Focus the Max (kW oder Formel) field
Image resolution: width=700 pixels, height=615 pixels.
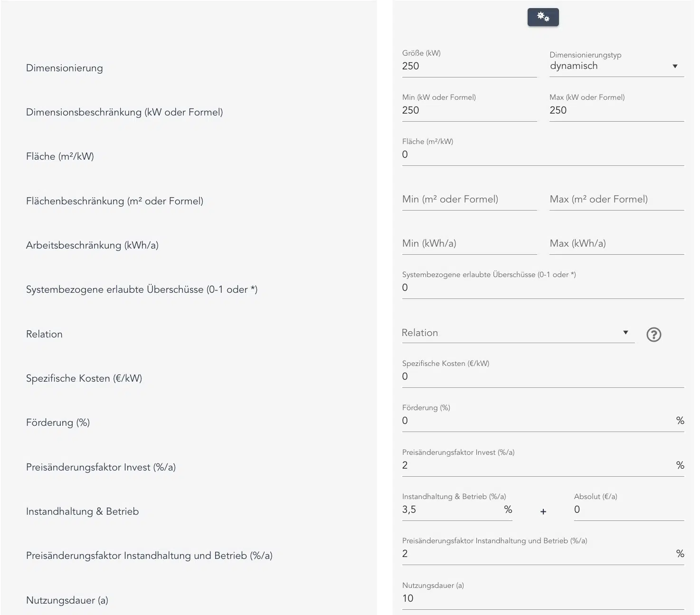point(616,110)
